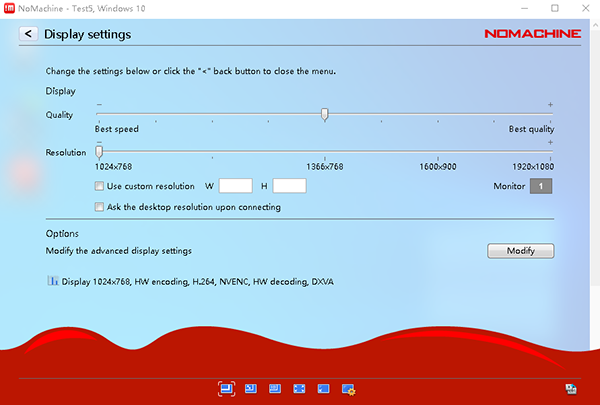Click the Modify button
Image resolution: width=600 pixels, height=405 pixels.
(520, 250)
